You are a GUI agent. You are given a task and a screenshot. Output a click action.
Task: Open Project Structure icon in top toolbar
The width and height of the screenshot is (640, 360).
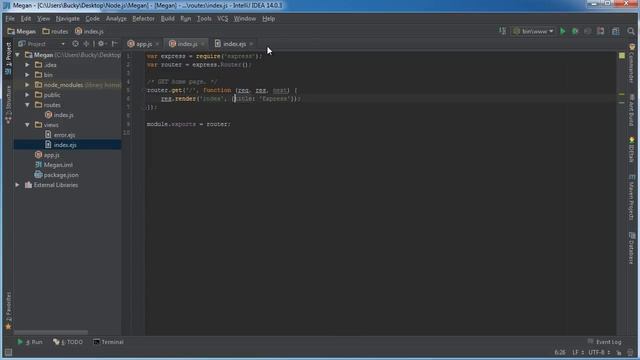616,31
